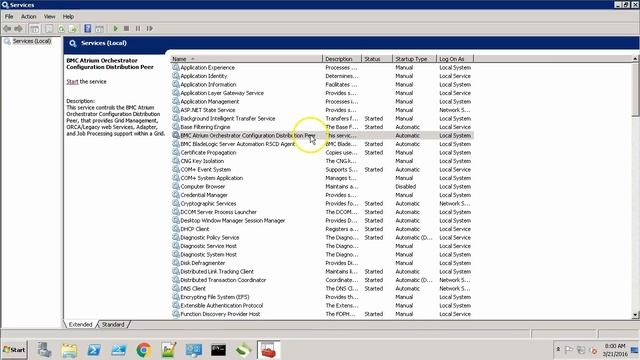Click the Restart Service toolbar icon
This screenshot has height=360, width=640.
click(x=149, y=29)
